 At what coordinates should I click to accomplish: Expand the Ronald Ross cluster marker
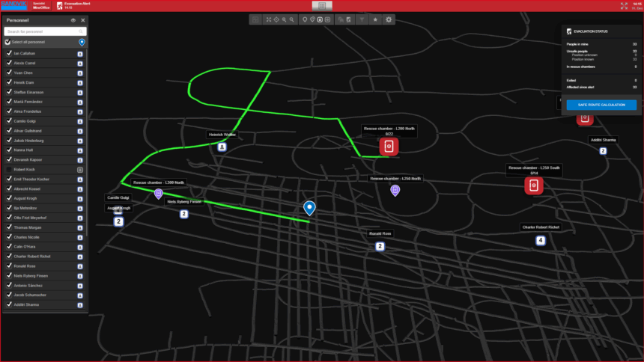(x=380, y=246)
